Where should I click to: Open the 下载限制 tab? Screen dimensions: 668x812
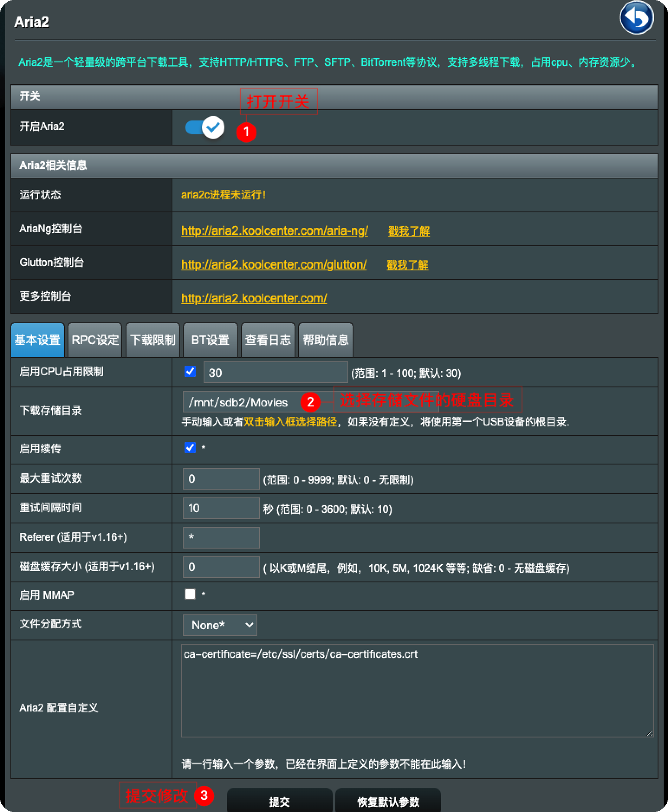coord(153,340)
